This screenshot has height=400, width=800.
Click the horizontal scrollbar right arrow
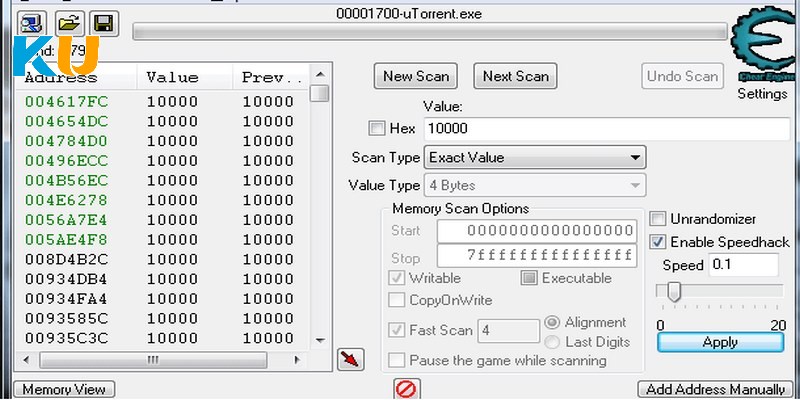[297, 360]
